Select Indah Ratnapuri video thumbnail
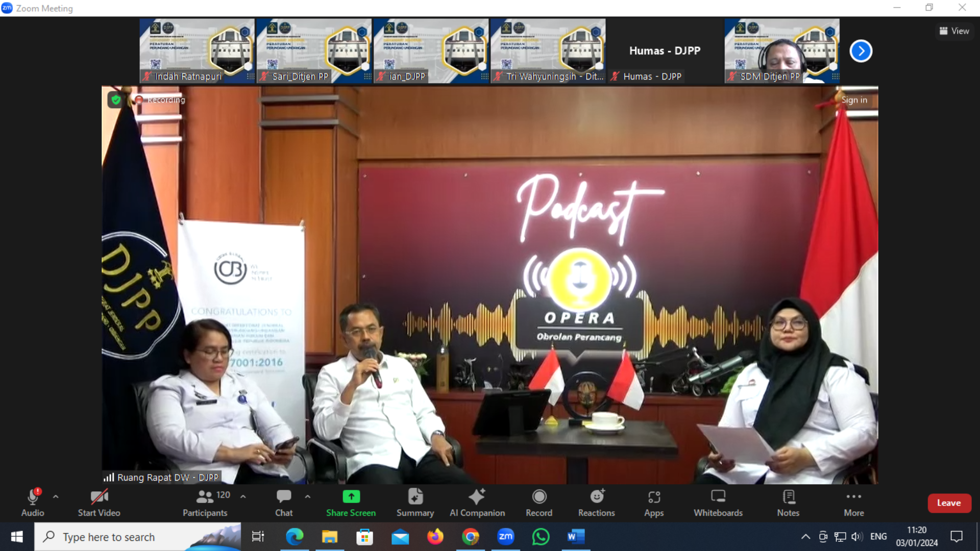Viewport: 980px width, 551px height. tap(197, 51)
